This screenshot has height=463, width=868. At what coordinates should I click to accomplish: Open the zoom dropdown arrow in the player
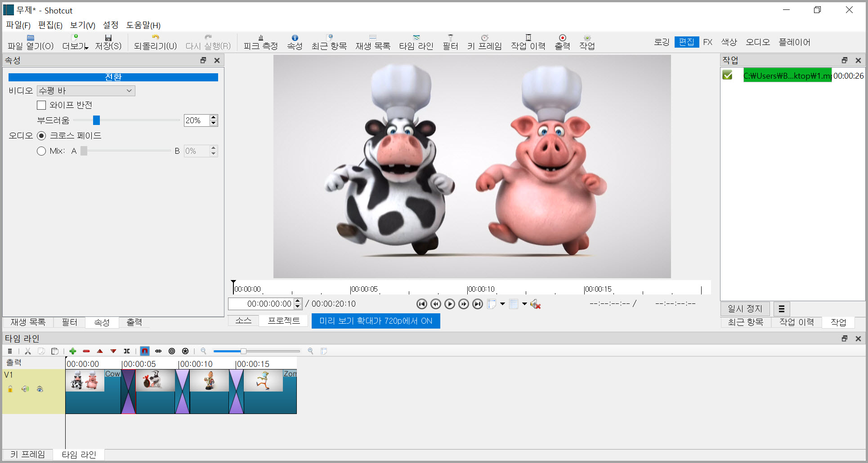coord(503,304)
